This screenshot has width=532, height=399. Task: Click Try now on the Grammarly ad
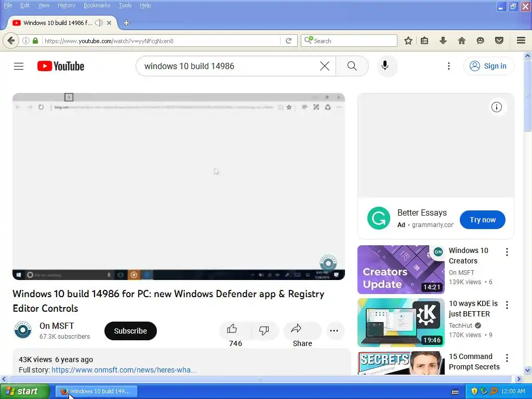point(483,220)
